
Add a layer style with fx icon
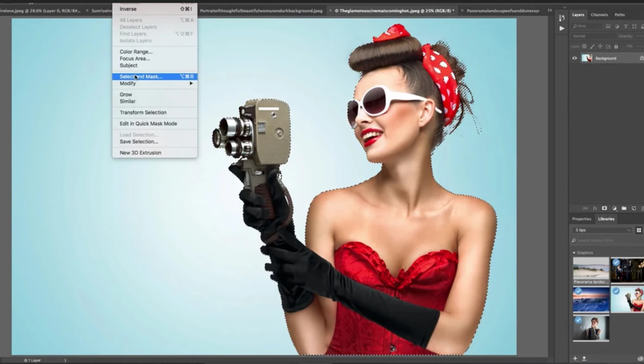tap(595, 209)
